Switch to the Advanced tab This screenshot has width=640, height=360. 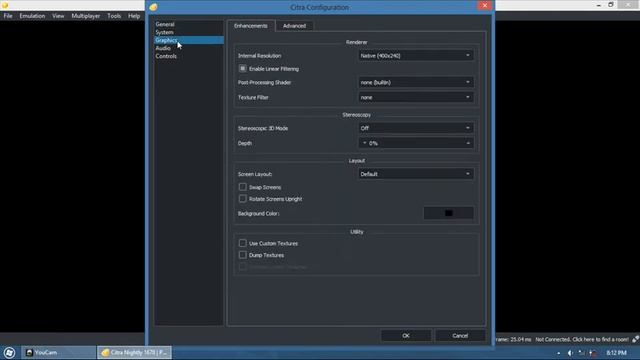pyautogui.click(x=294, y=26)
